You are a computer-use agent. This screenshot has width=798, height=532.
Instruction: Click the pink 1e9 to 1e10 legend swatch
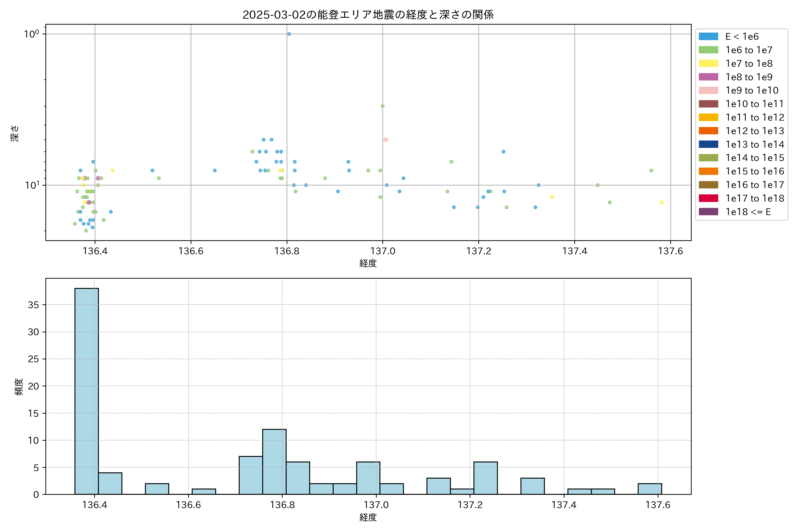[708, 90]
